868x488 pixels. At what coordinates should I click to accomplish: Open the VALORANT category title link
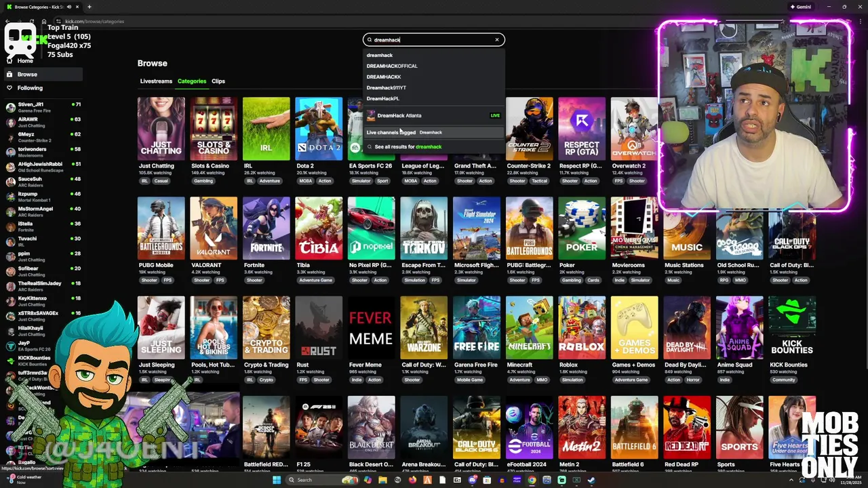pos(206,265)
